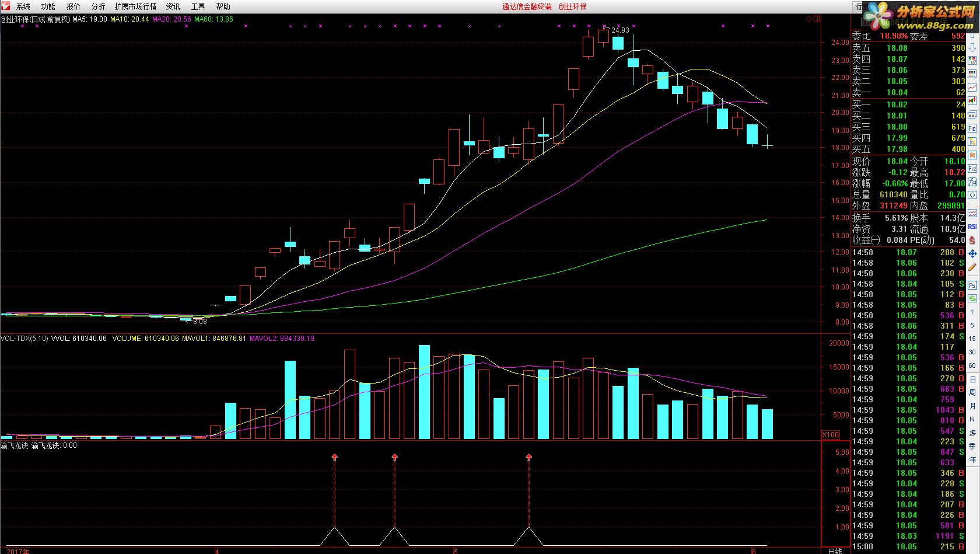The width and height of the screenshot is (980, 554).
Task: Select the 30-minute period button
Action: [x=972, y=353]
